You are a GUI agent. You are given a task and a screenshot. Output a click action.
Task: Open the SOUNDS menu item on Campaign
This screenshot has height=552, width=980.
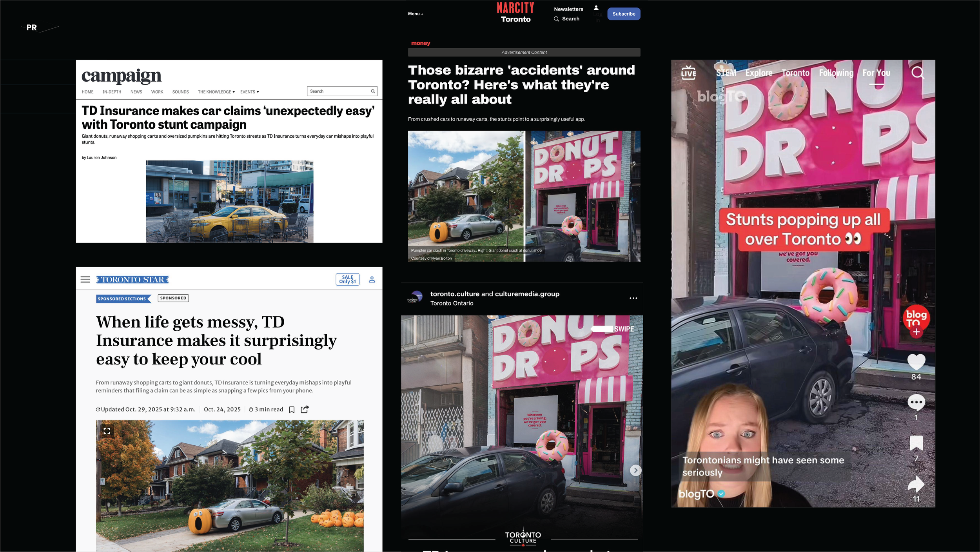(x=180, y=92)
